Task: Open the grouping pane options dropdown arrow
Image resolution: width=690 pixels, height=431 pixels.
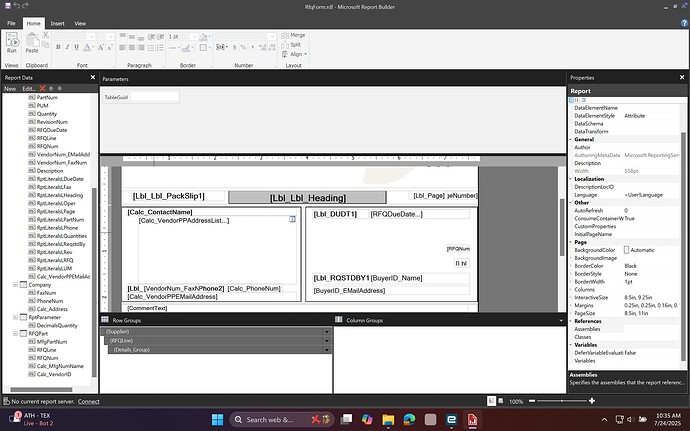Action: (x=561, y=320)
